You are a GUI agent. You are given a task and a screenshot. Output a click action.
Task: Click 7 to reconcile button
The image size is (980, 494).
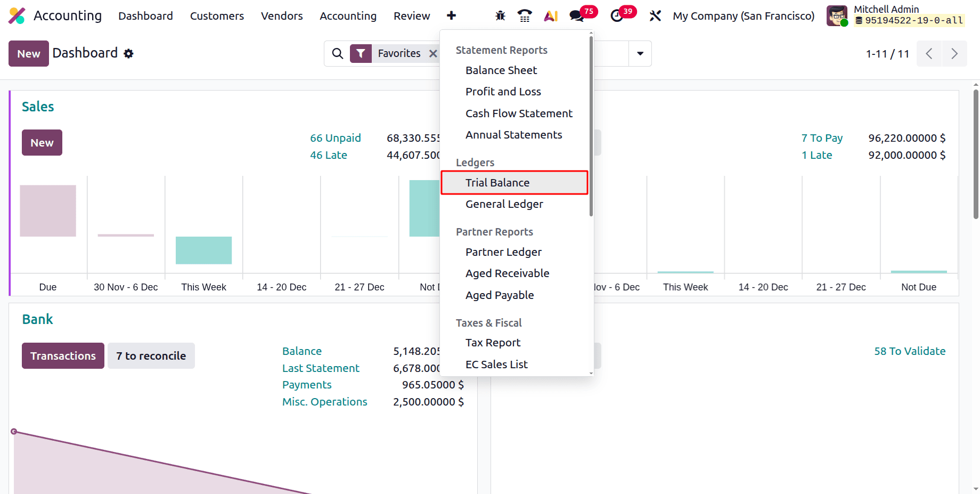(x=151, y=356)
